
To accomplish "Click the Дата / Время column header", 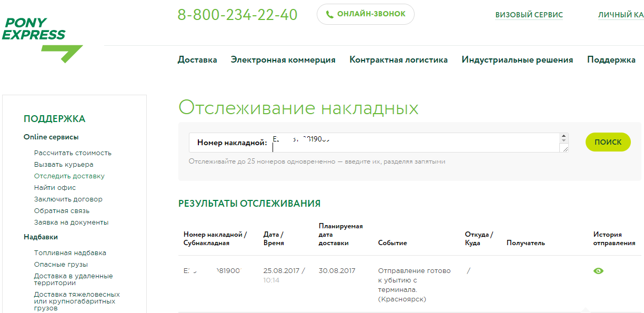I will tap(274, 239).
